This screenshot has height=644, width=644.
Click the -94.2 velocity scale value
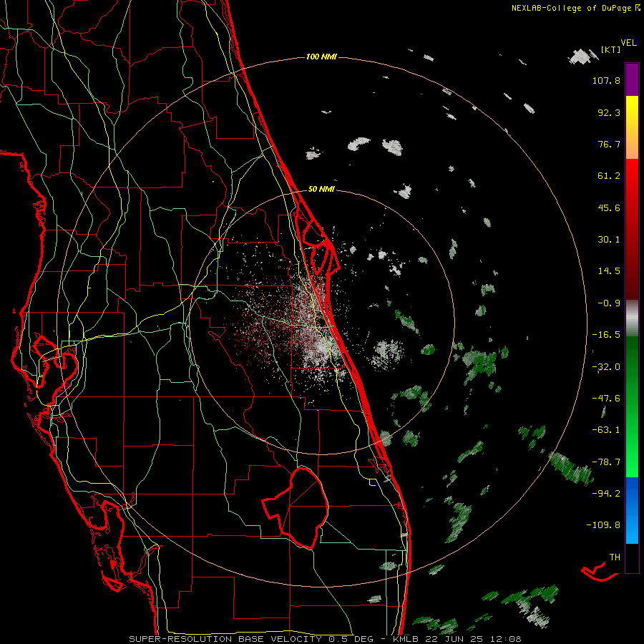606,494
